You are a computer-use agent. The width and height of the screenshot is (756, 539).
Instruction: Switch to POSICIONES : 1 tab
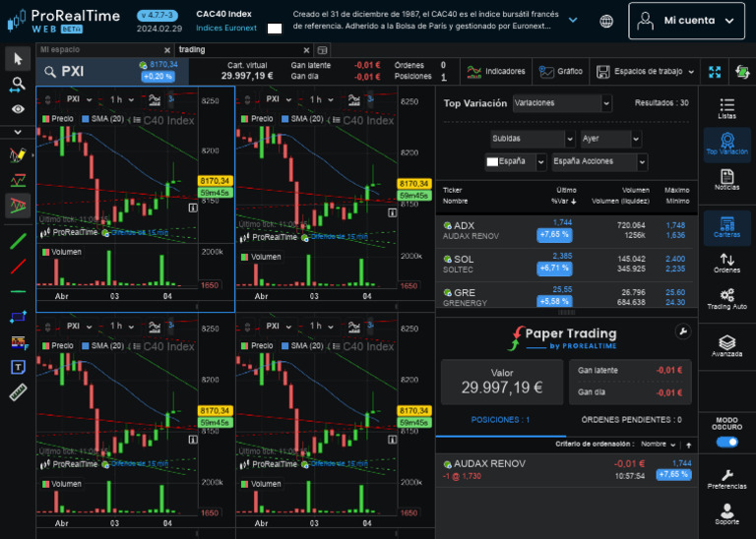[500, 420]
